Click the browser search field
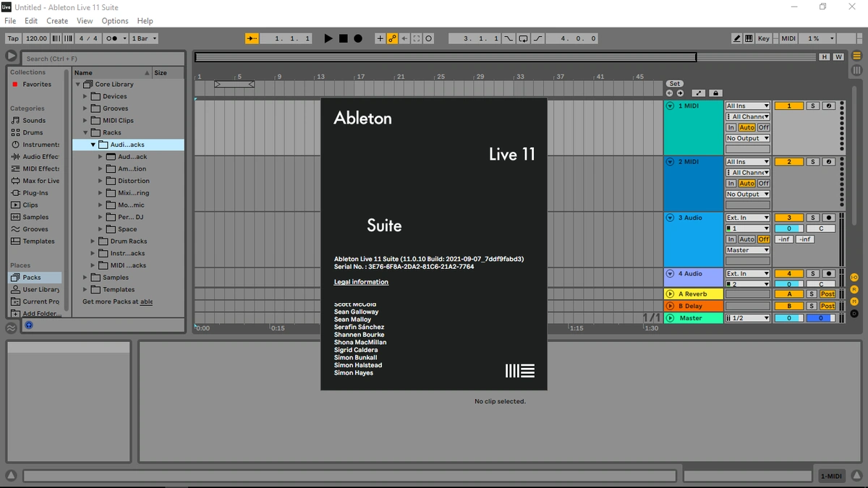Screen dimensions: 868x488 [x=105, y=59]
